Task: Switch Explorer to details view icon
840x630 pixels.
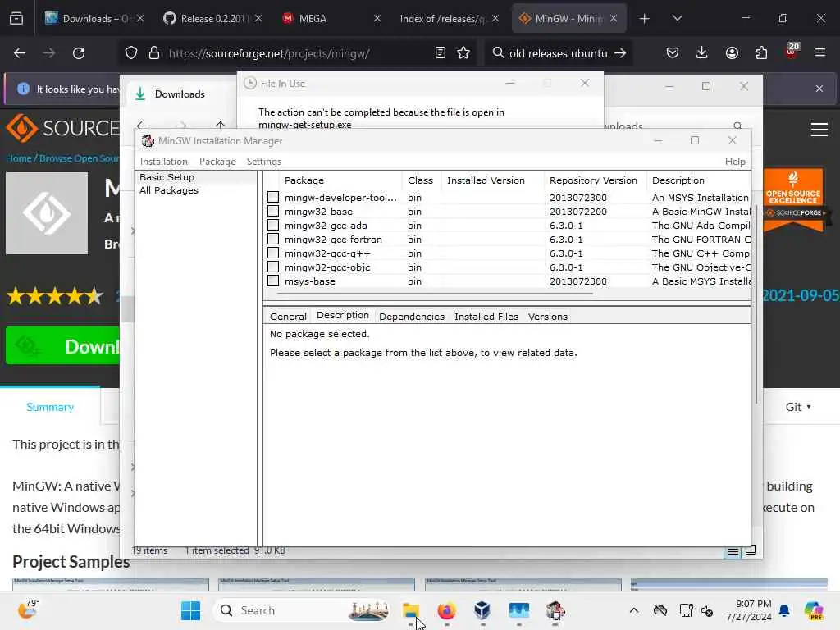Action: (733, 551)
